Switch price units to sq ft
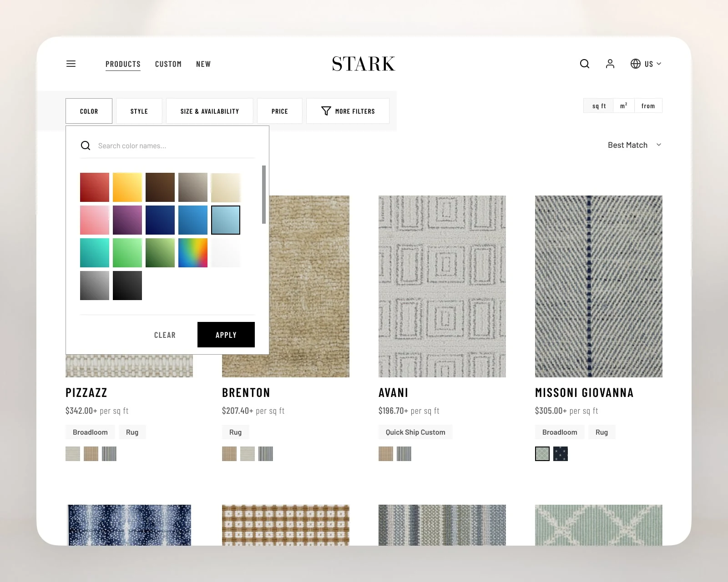The width and height of the screenshot is (728, 582). [599, 105]
